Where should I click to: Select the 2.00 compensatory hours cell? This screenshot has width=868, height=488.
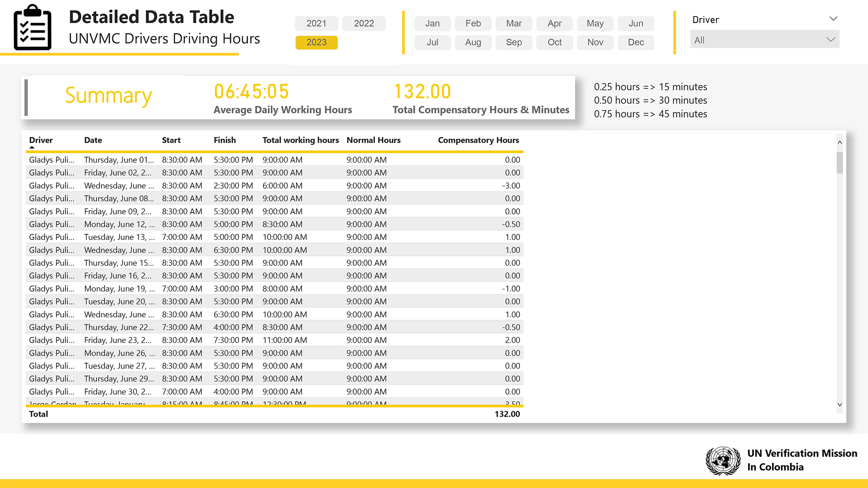pos(512,340)
